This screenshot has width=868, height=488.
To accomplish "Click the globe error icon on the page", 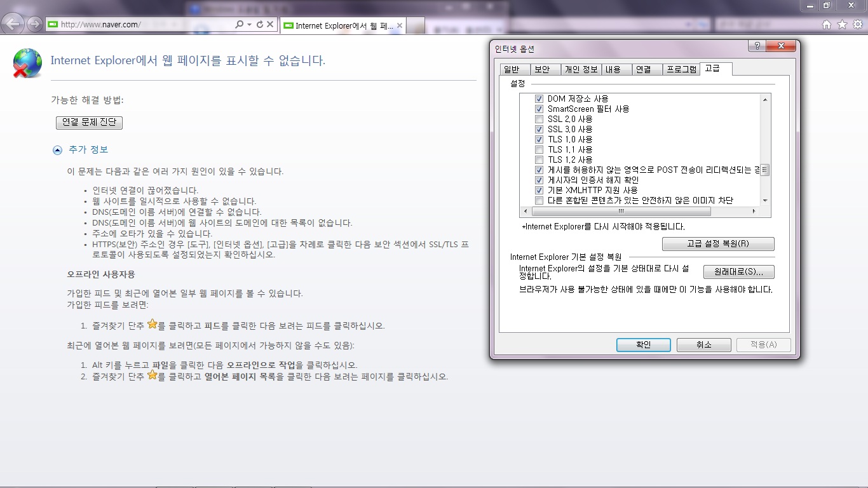I will click(27, 63).
